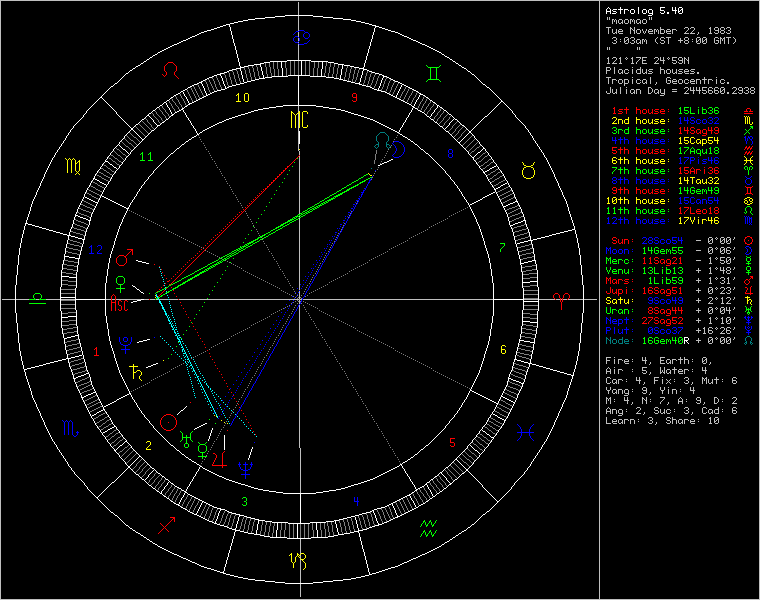760x600 pixels.
Task: Click the Pisces zodiac glyph on the wheel
Action: [525, 432]
